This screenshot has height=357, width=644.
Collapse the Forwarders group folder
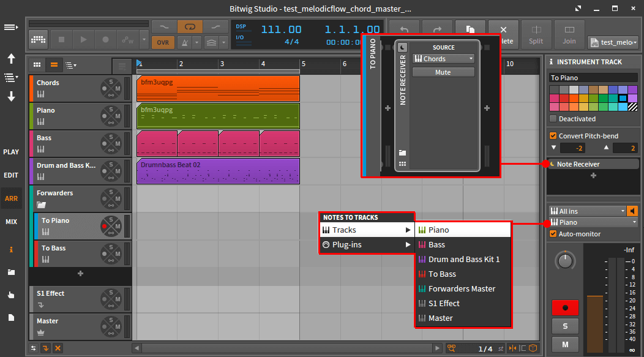pos(41,205)
